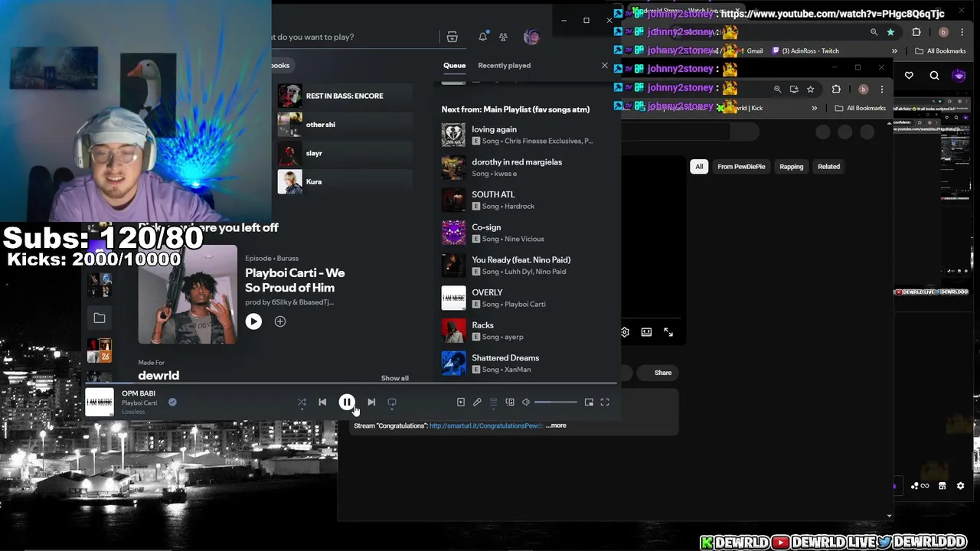This screenshot has height=551, width=980.
Task: Pause the OPM BABI song
Action: tap(347, 402)
